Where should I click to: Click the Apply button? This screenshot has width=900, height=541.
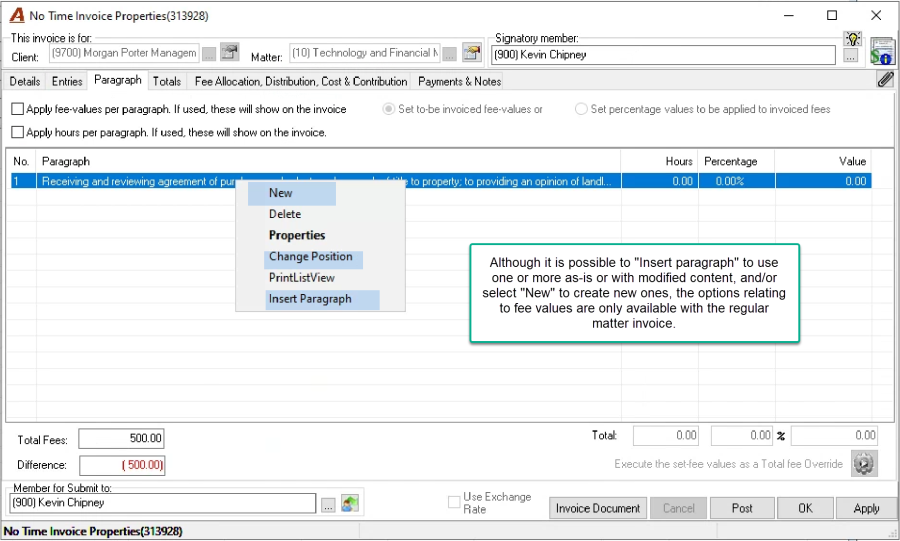866,508
